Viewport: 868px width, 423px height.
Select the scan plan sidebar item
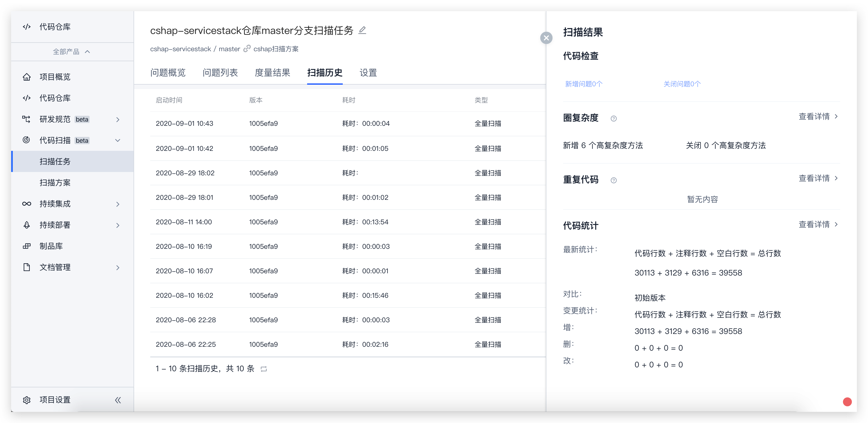(x=55, y=183)
